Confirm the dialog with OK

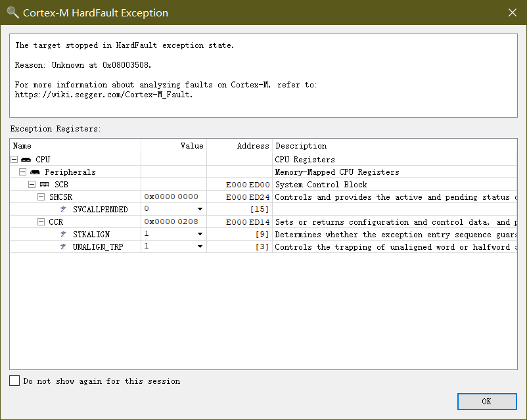(x=487, y=401)
